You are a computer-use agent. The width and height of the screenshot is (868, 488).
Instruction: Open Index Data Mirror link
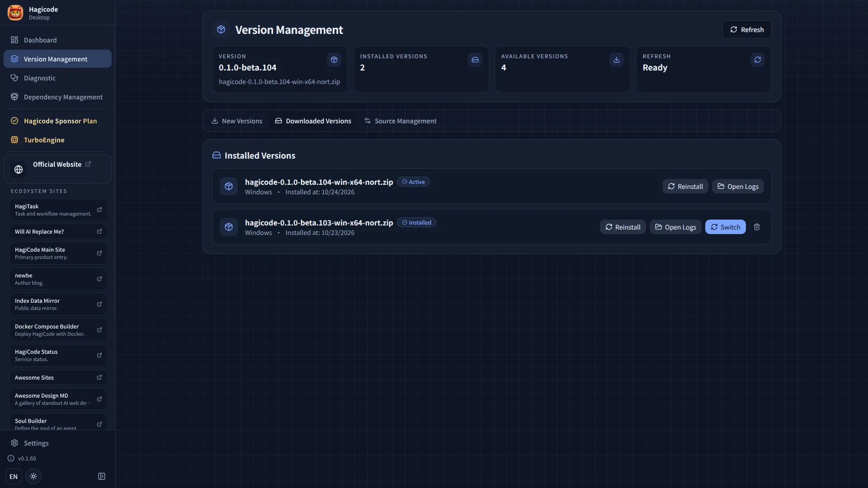(x=58, y=304)
